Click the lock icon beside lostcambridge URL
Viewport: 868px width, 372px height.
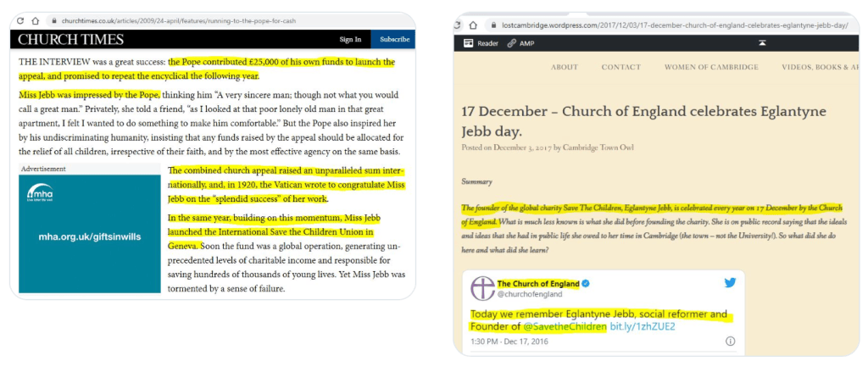click(x=493, y=25)
